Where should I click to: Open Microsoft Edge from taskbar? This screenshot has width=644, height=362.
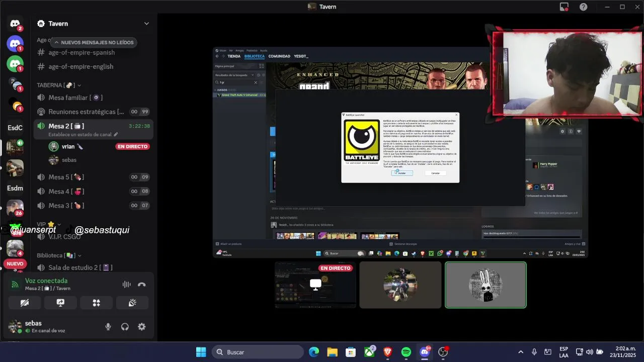click(314, 352)
